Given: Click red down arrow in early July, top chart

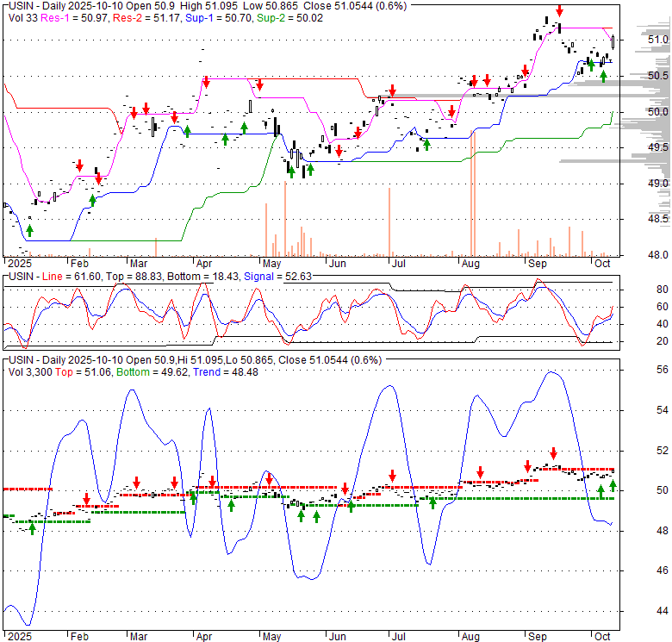Looking at the screenshot, I should pos(392,90).
